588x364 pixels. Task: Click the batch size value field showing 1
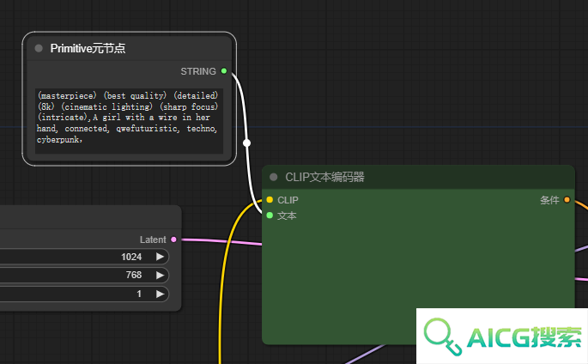pos(84,294)
